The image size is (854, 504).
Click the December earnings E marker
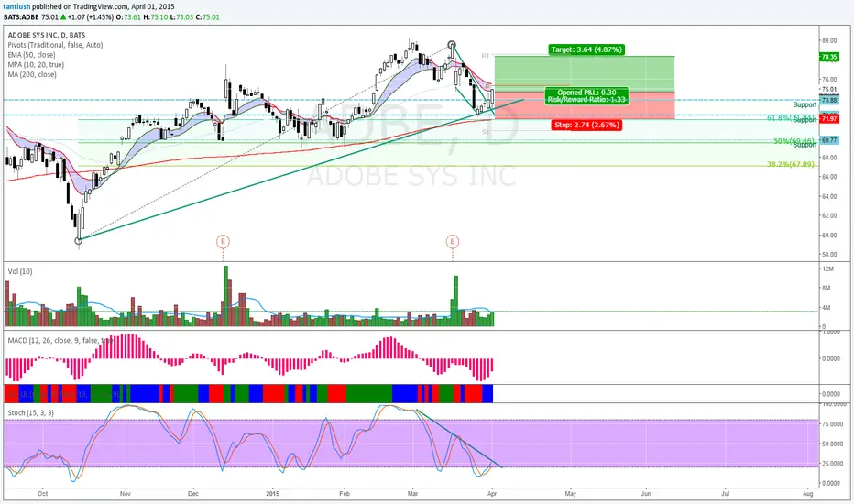coord(223,241)
